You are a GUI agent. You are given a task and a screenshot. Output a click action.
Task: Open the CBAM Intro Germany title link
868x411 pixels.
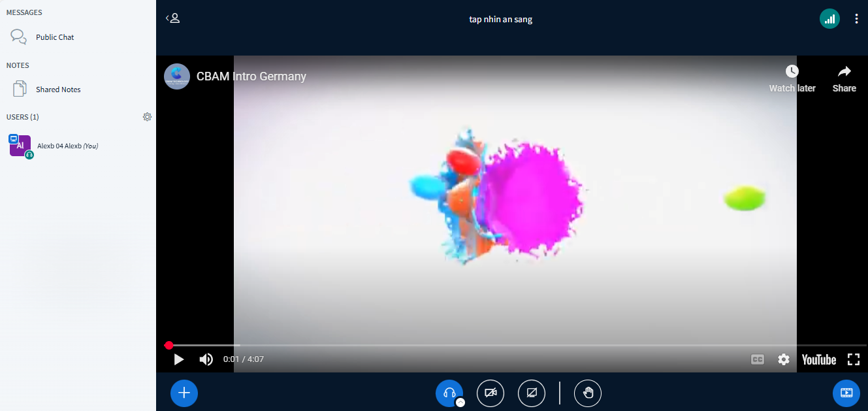pyautogui.click(x=251, y=76)
